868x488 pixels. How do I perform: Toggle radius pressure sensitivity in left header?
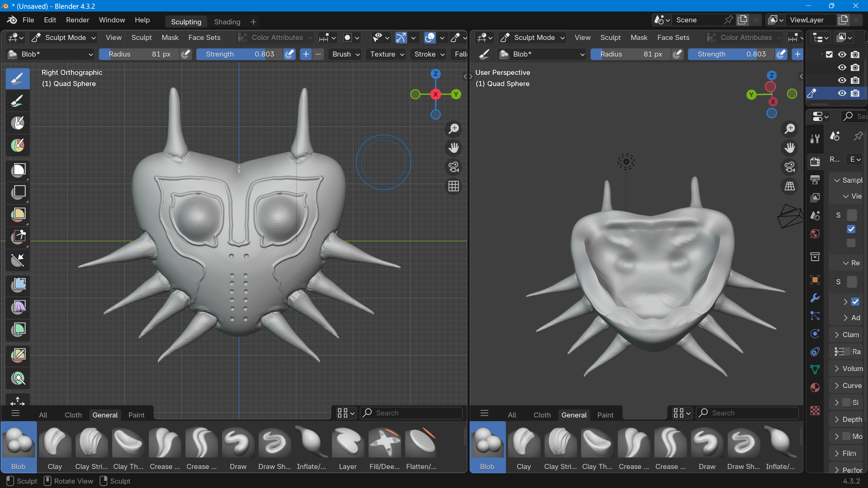pyautogui.click(x=185, y=54)
